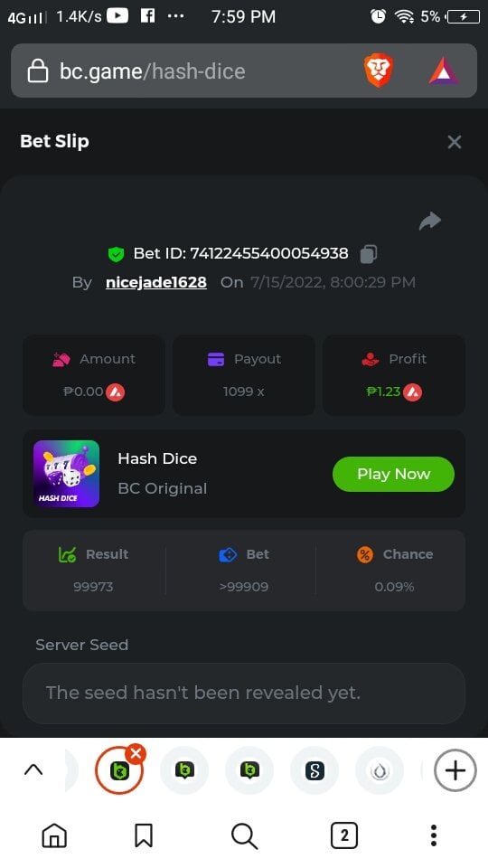Click the Play Now button
488x868 pixels.
click(x=393, y=474)
